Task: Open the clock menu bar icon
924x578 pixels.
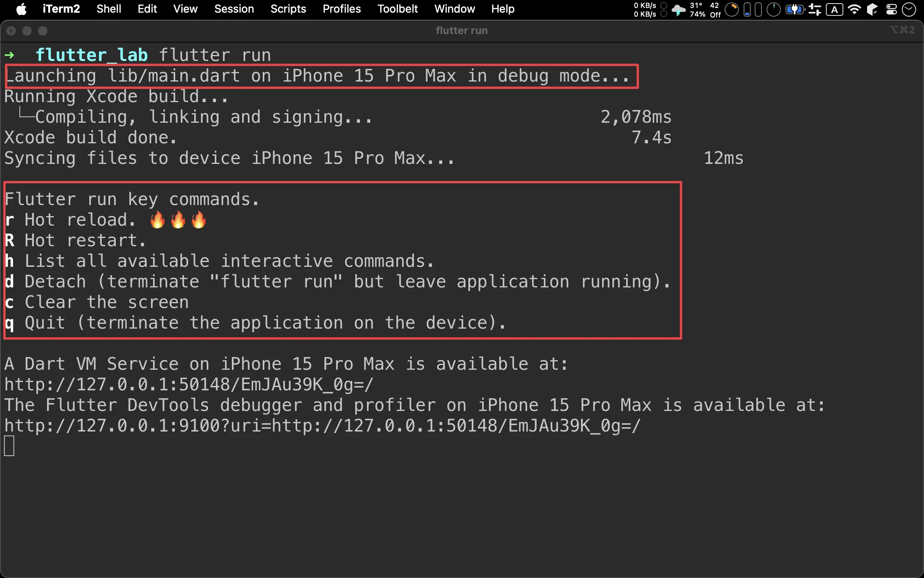Action: click(909, 10)
